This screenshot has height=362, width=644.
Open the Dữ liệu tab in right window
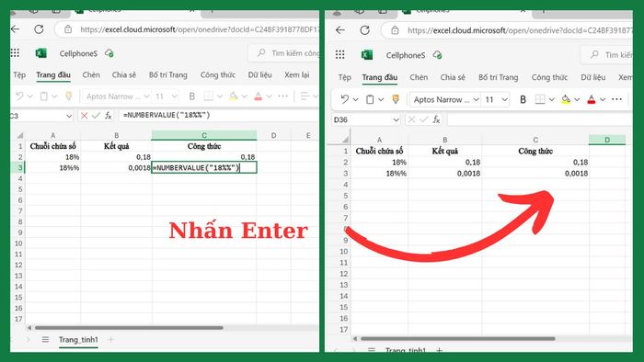pyautogui.click(x=593, y=77)
